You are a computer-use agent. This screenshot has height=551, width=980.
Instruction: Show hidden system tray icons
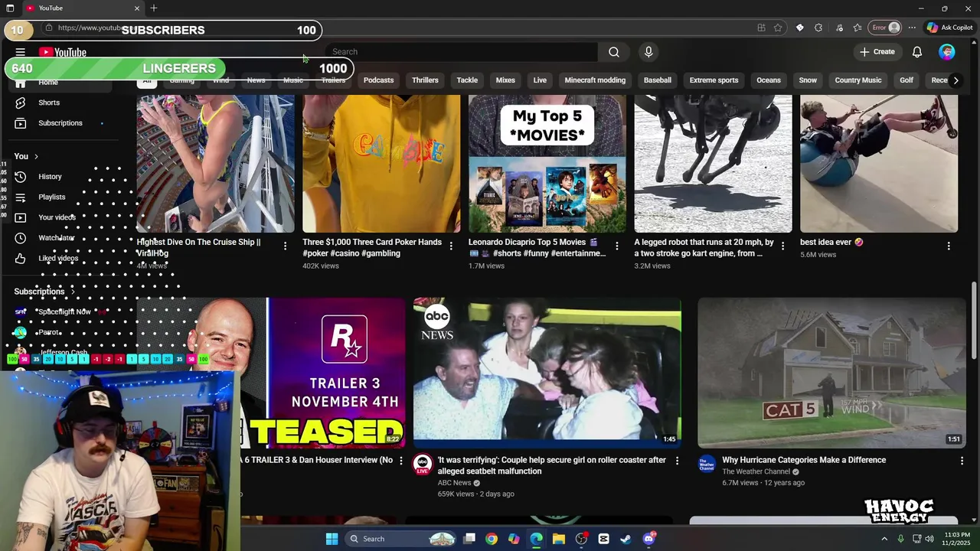884,539
